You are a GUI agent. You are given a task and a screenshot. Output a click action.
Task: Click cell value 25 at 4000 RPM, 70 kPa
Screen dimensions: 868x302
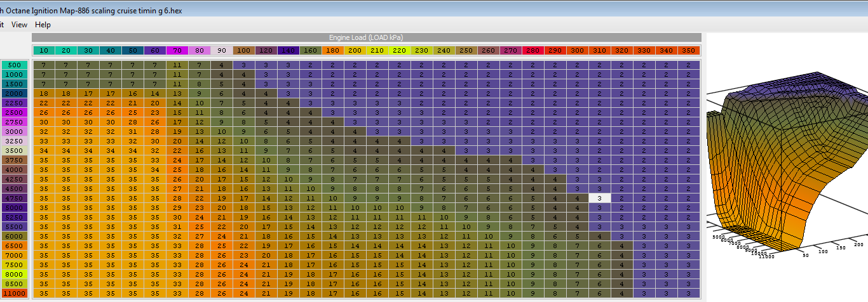point(177,169)
